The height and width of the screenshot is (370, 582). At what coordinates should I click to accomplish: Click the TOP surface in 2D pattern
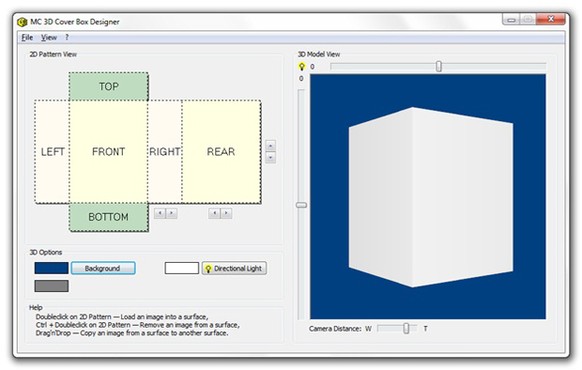(x=108, y=86)
